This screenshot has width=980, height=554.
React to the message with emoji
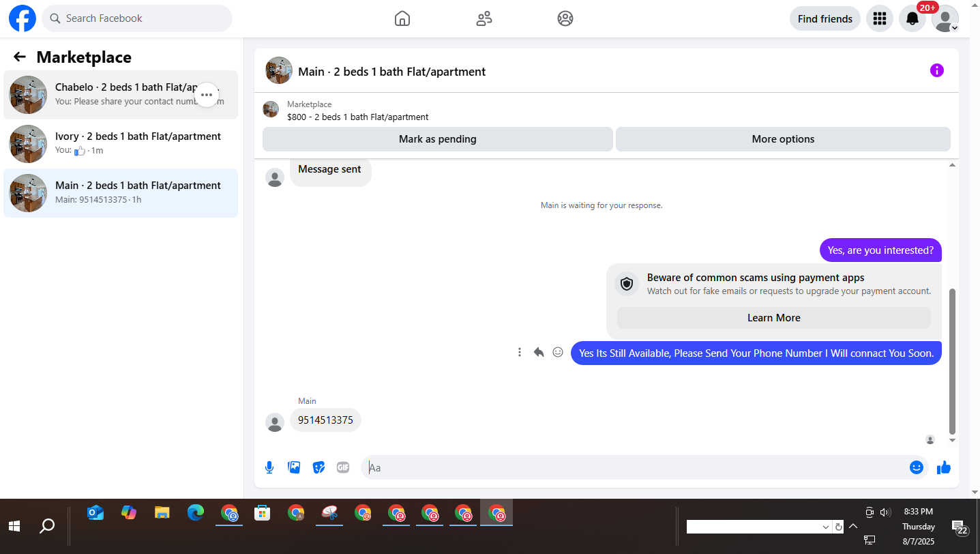[558, 353]
